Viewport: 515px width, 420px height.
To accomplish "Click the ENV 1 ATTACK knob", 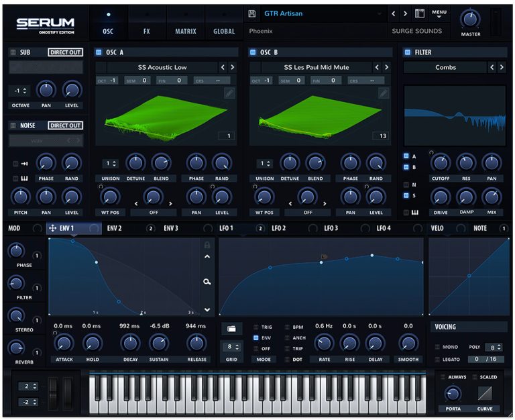I will [64, 344].
